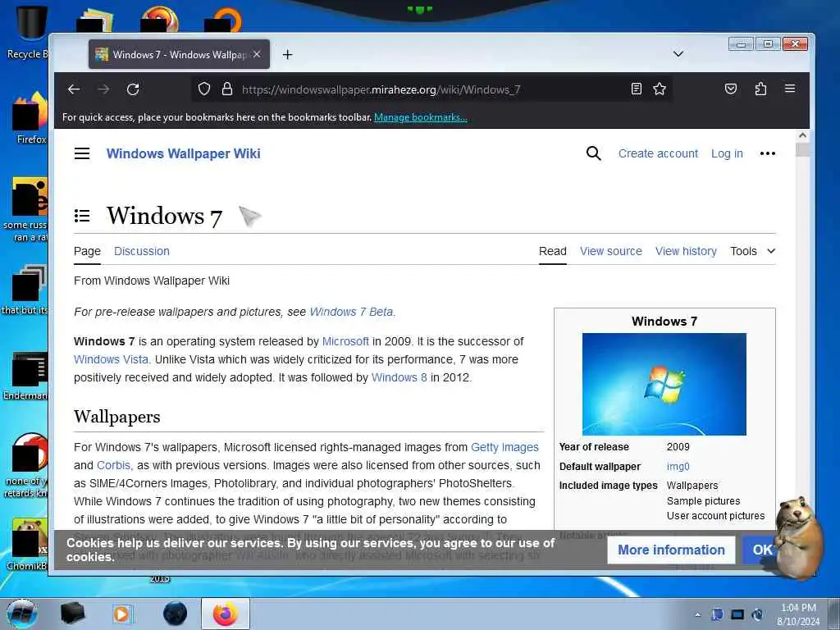Open the wiki more options ellipsis
840x630 pixels.
point(768,153)
